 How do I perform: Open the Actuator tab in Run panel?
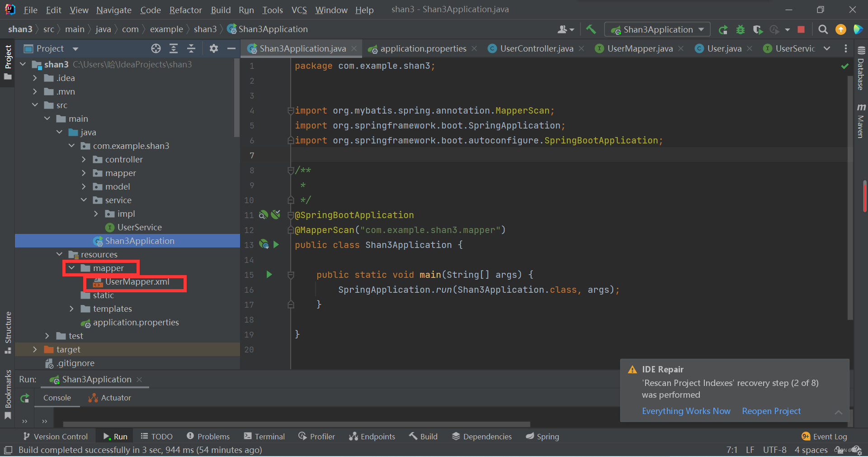pos(110,398)
